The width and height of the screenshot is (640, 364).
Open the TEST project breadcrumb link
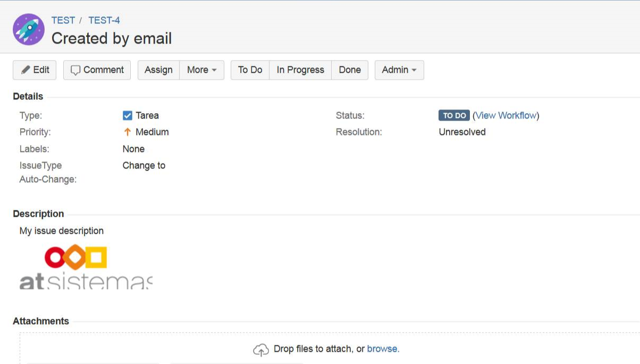tap(63, 20)
